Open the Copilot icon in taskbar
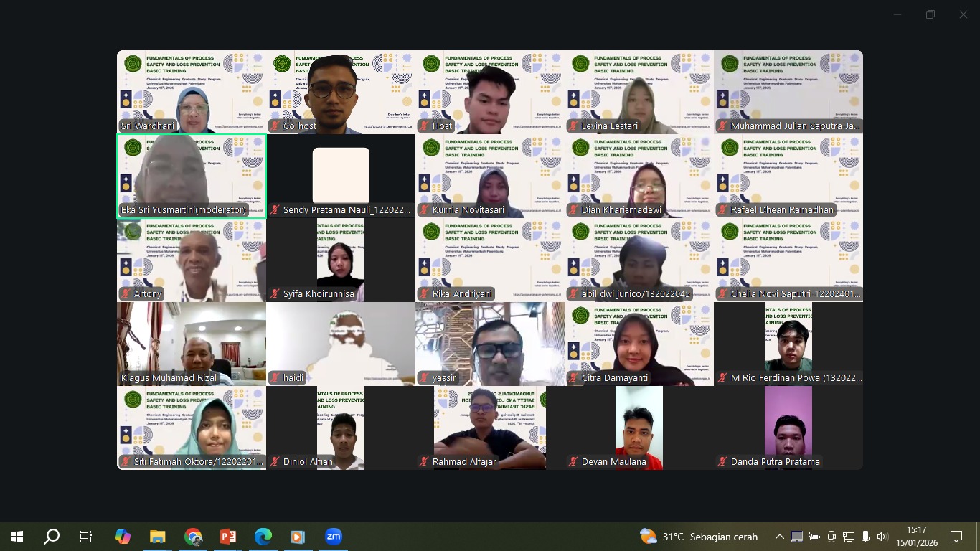This screenshot has width=980, height=551. tap(123, 537)
